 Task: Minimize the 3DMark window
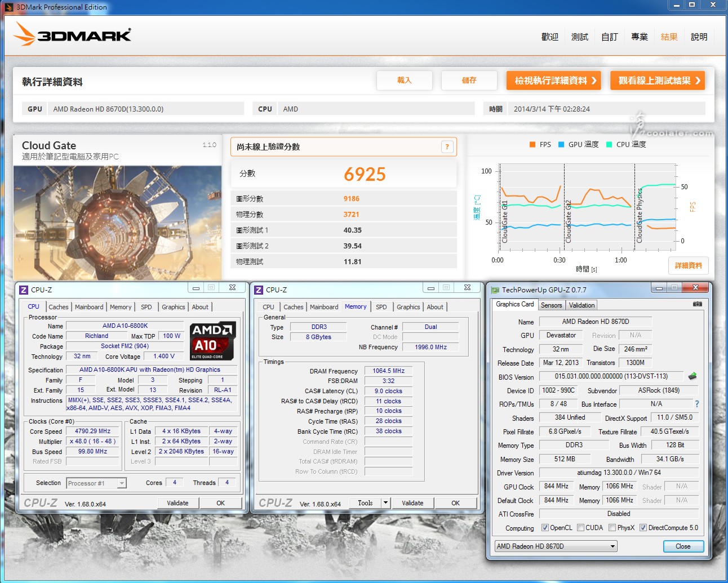click(x=676, y=5)
